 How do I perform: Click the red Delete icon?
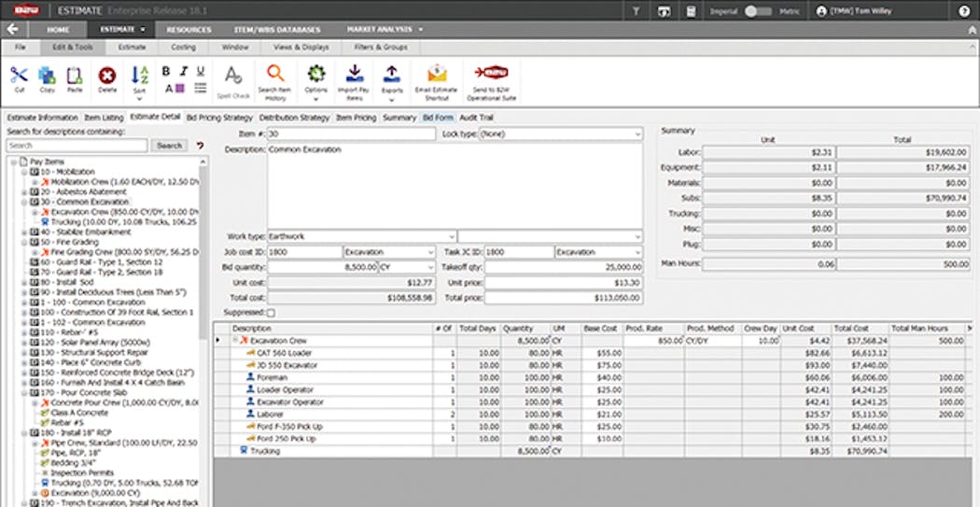pyautogui.click(x=107, y=76)
